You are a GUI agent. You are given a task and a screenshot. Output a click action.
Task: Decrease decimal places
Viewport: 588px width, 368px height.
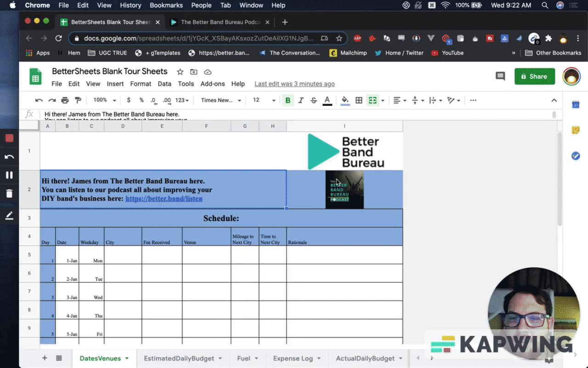(x=153, y=100)
